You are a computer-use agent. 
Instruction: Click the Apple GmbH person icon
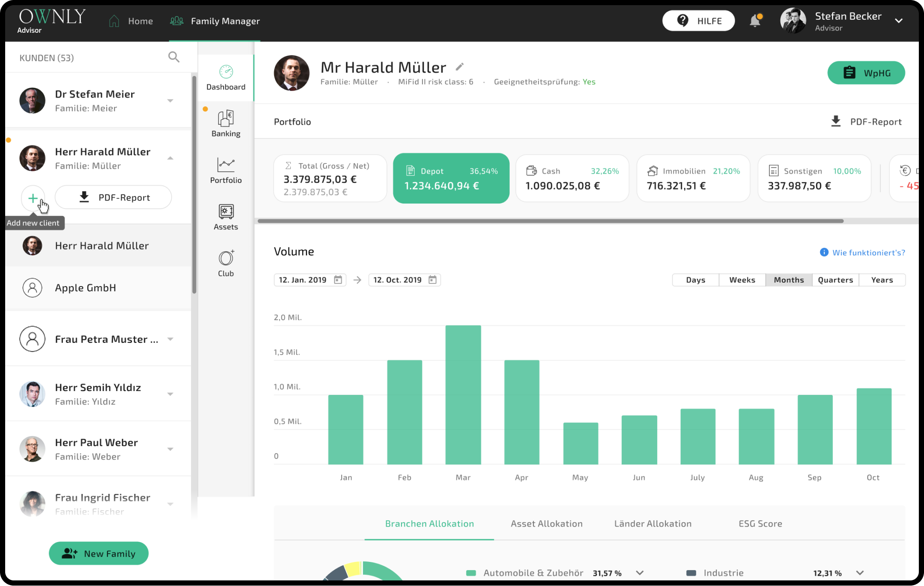[32, 287]
